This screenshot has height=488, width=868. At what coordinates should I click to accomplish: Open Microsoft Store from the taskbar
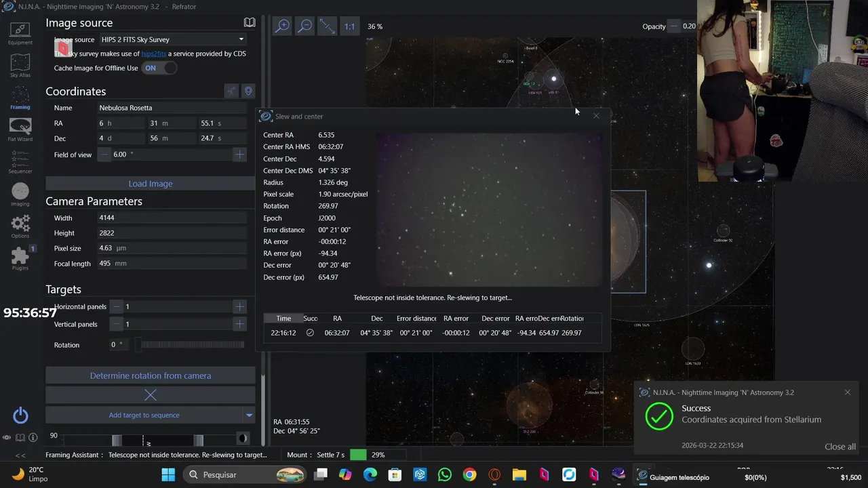(395, 474)
